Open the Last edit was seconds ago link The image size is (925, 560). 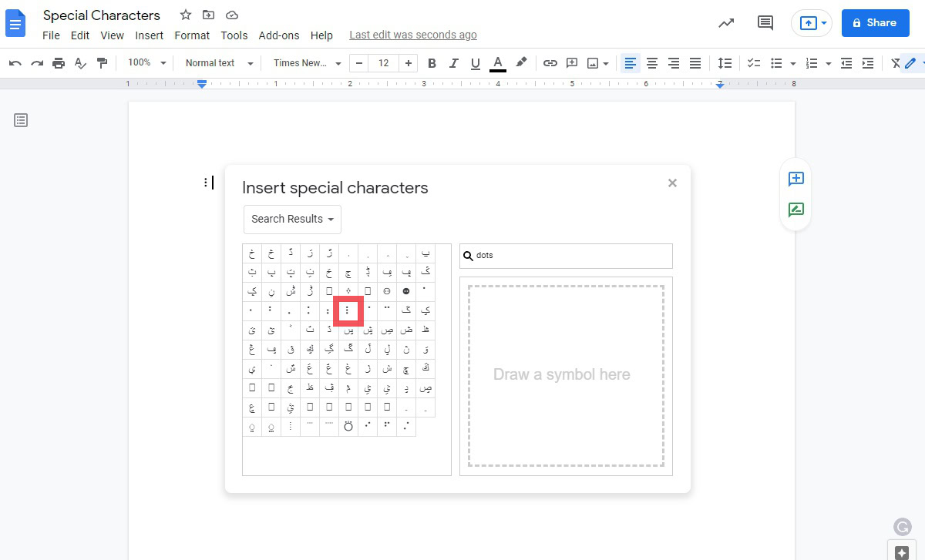[x=412, y=35]
